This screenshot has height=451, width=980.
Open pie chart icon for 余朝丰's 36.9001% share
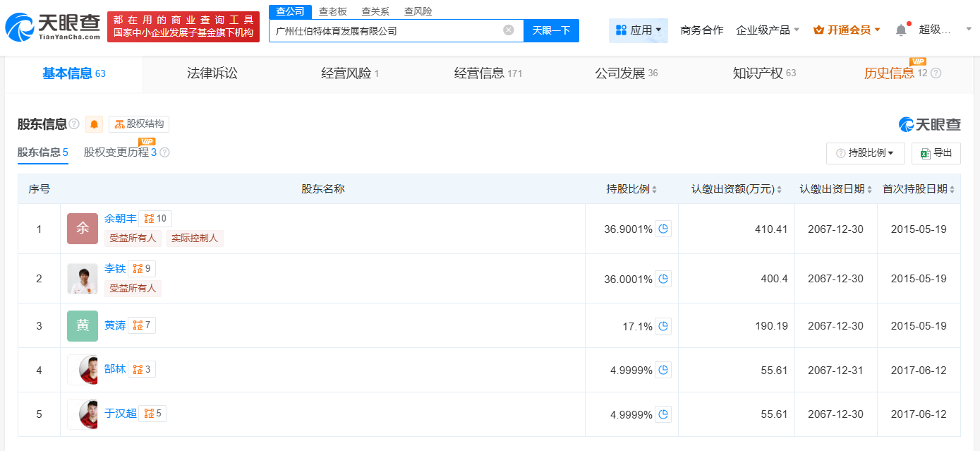point(663,229)
